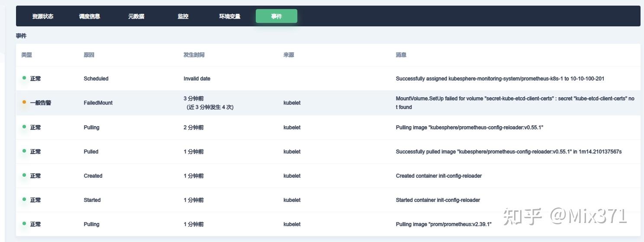
Task: Click the orange warning dot on FailedMount row
Action: click(24, 102)
